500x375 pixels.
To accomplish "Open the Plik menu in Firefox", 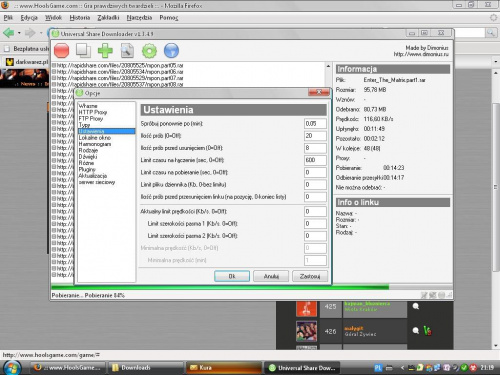I will coord(8,18).
